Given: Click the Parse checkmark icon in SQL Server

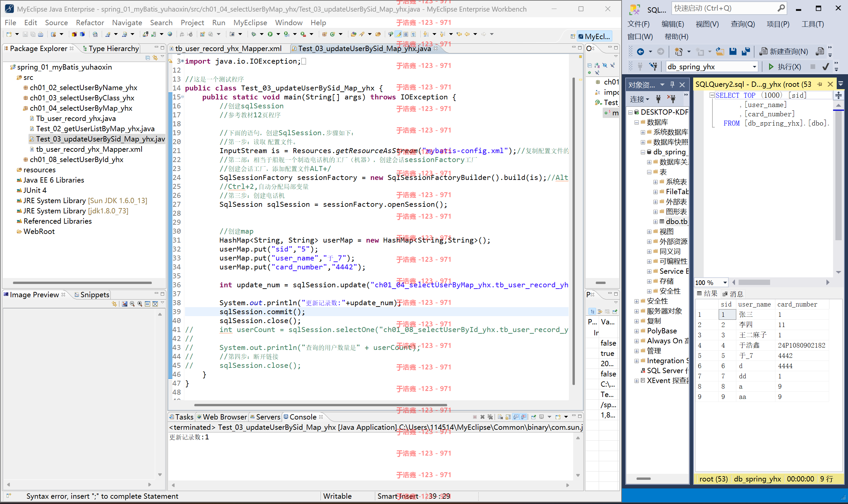Looking at the screenshot, I should (825, 67).
